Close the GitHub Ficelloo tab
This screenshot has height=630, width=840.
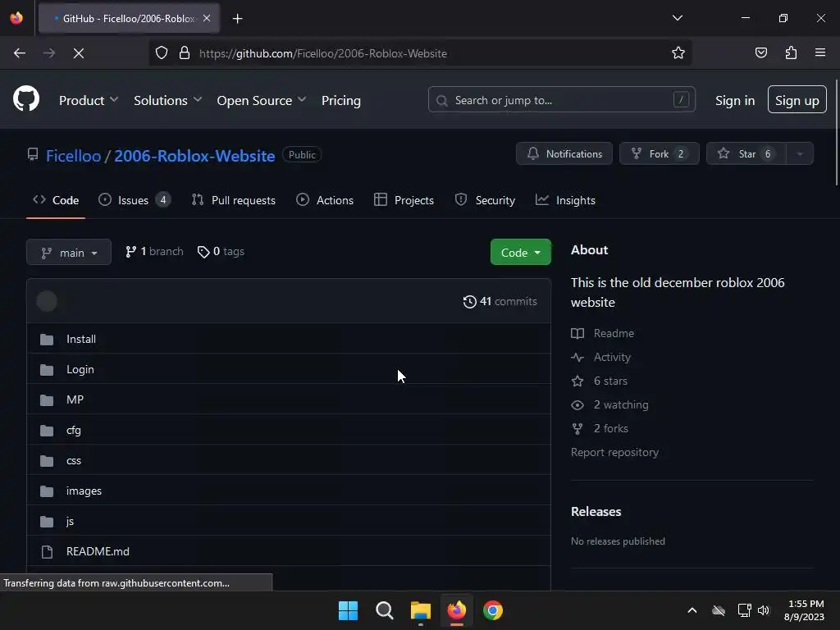[206, 18]
